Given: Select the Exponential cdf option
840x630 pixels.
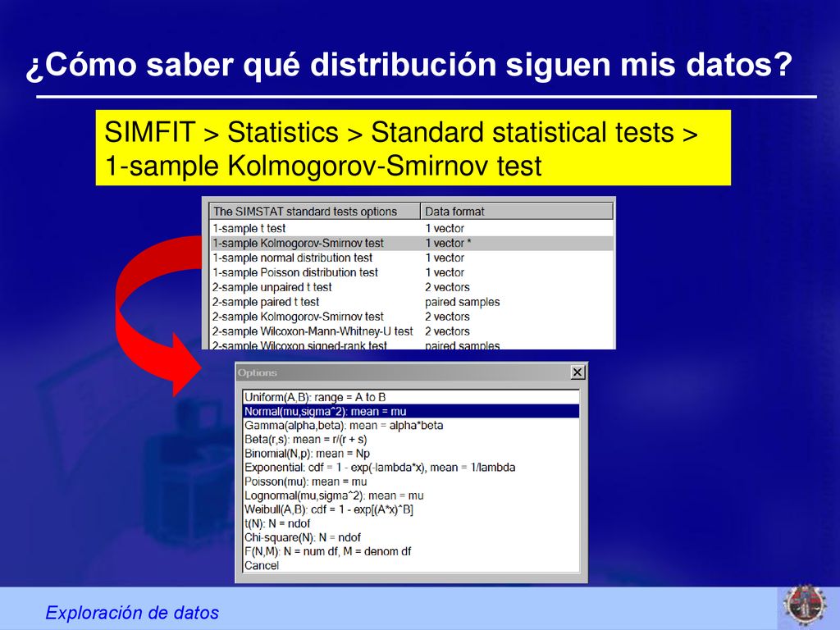Looking at the screenshot, I should point(411,468).
